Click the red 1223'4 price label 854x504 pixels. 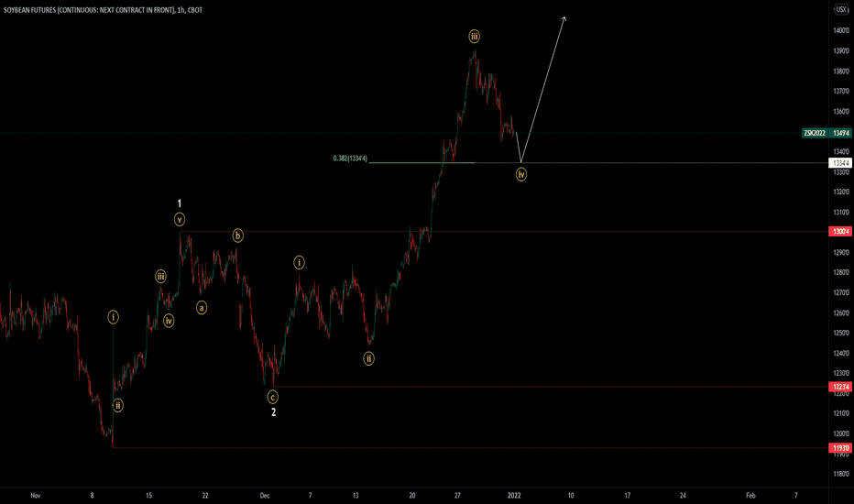[839, 387]
